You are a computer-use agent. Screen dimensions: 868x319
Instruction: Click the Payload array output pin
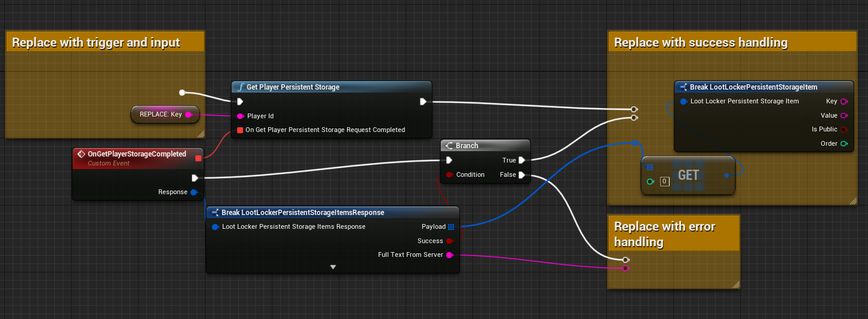pos(451,227)
